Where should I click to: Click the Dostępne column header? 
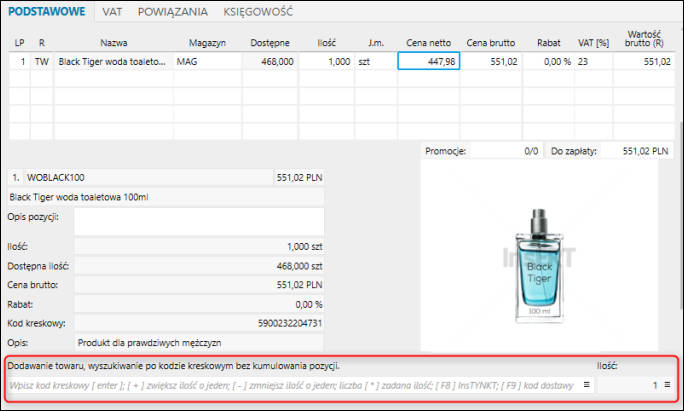270,43
